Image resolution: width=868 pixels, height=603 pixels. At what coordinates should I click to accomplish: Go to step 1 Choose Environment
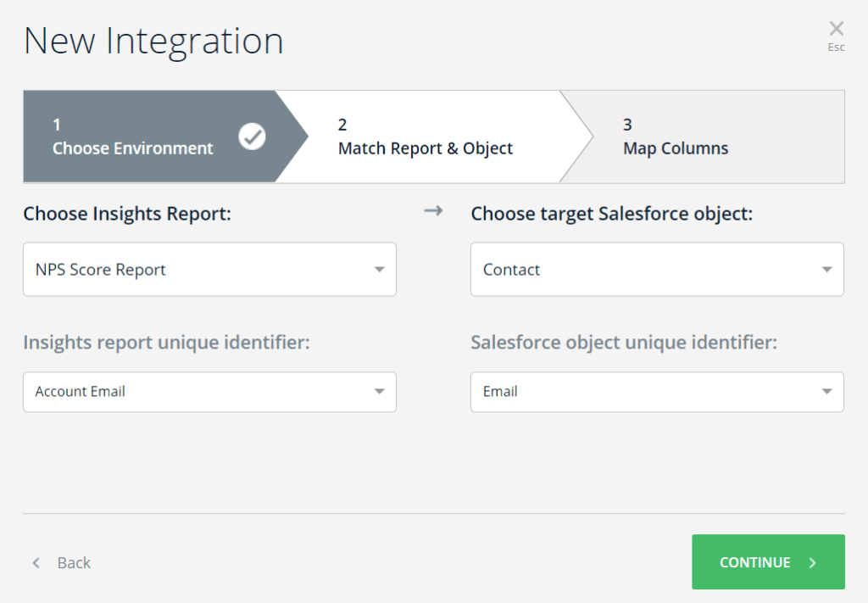(x=132, y=137)
